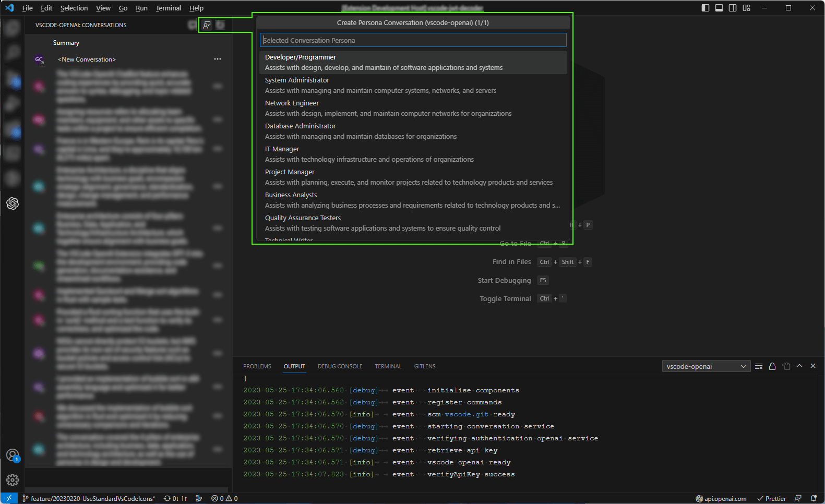Open the Edit menu
825x504 pixels.
(46, 8)
